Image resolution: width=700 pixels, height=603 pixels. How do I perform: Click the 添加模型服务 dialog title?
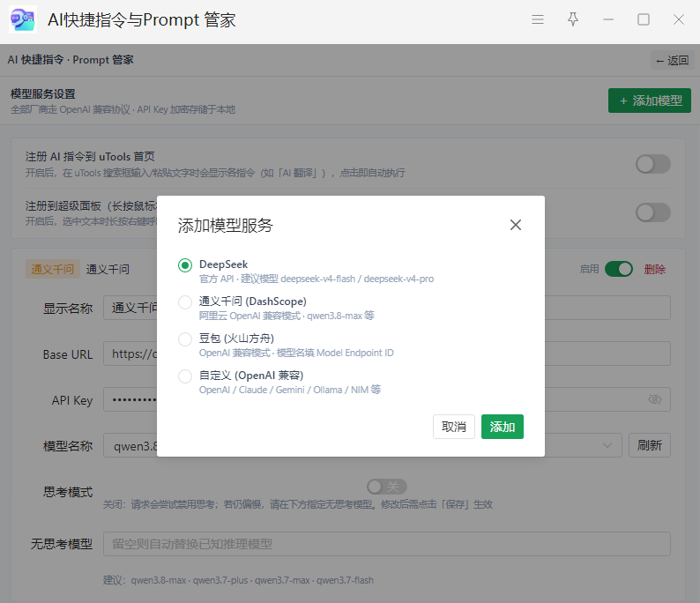pyautogui.click(x=226, y=226)
